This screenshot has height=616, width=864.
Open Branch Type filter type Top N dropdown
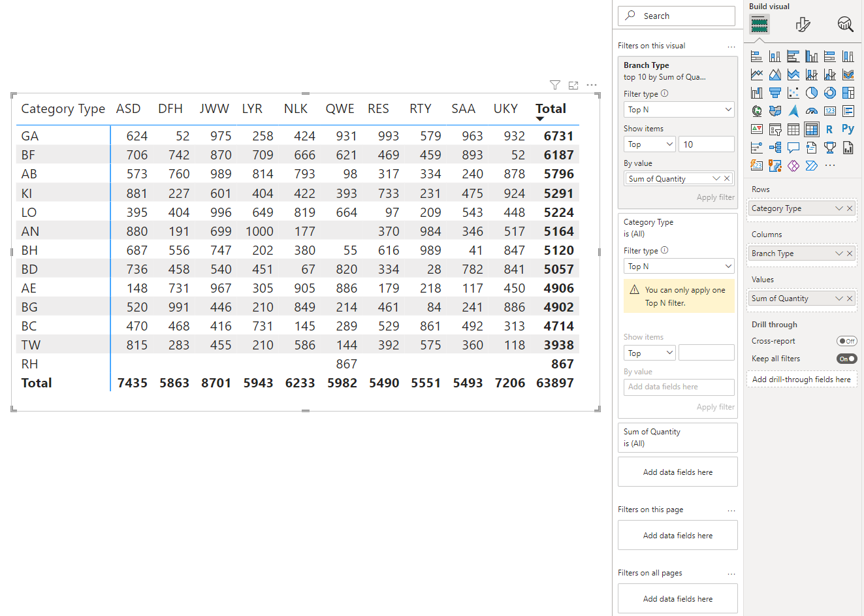[x=679, y=110]
